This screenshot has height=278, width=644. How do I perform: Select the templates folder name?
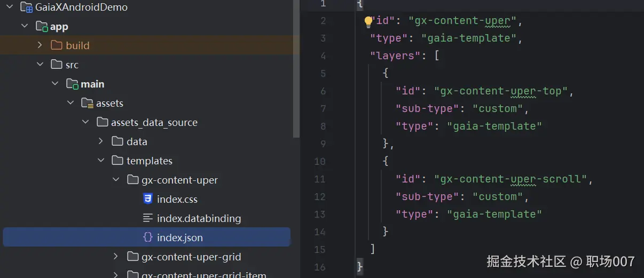[x=150, y=161]
